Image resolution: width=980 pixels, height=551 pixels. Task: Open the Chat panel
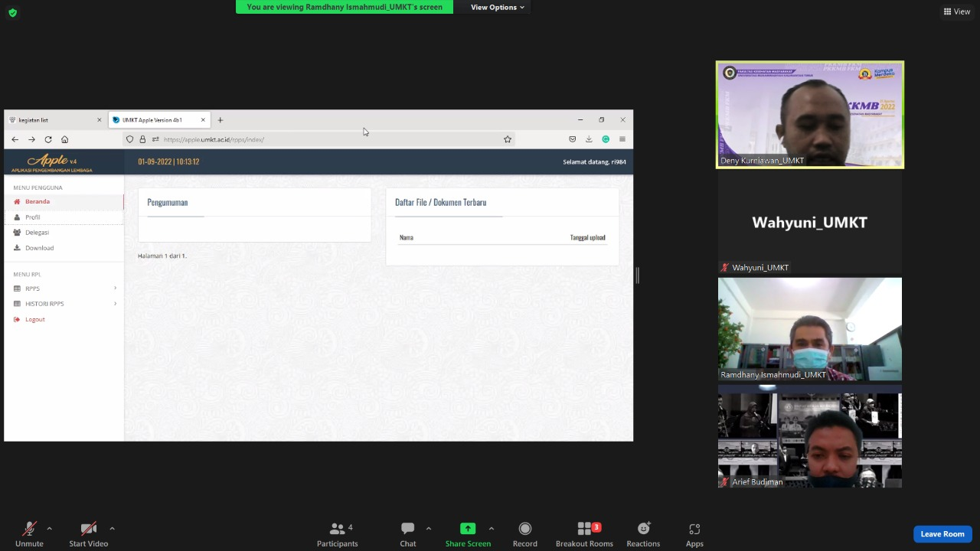point(407,533)
